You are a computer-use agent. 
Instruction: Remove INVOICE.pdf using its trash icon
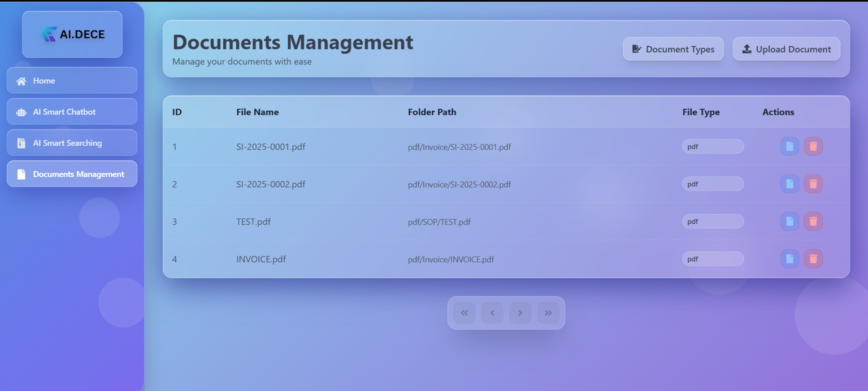(x=813, y=259)
